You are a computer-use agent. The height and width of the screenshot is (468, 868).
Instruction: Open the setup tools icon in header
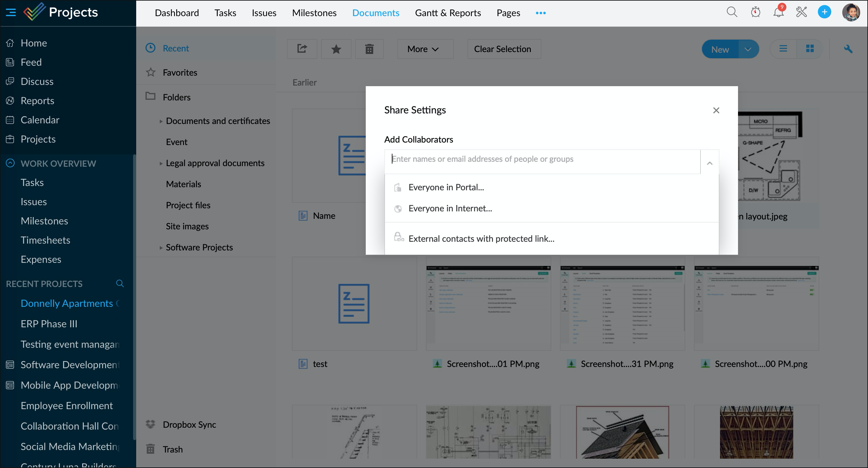[x=801, y=12]
